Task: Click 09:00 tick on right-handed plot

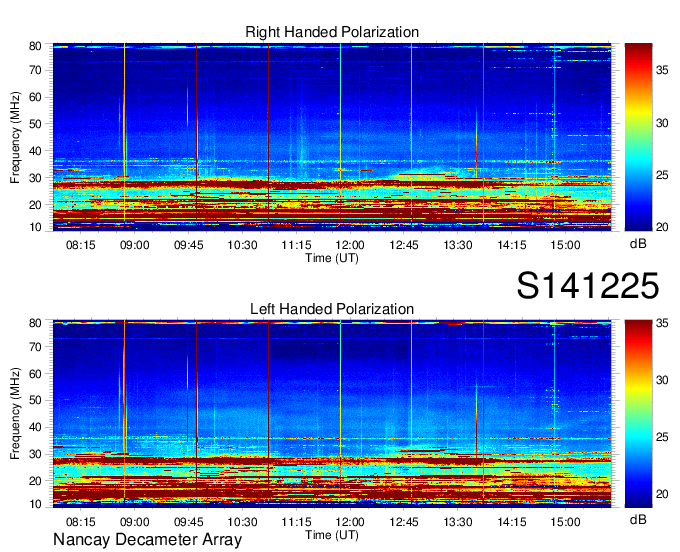Action: [134, 245]
